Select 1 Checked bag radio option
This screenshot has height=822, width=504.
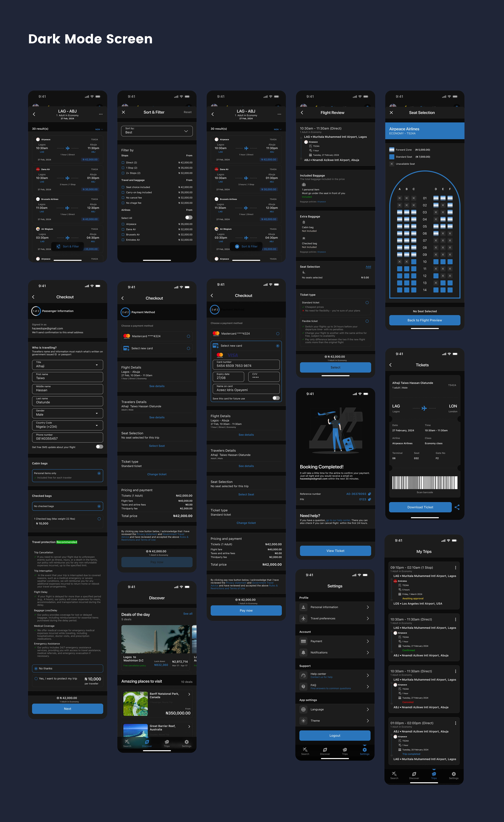tap(99, 519)
